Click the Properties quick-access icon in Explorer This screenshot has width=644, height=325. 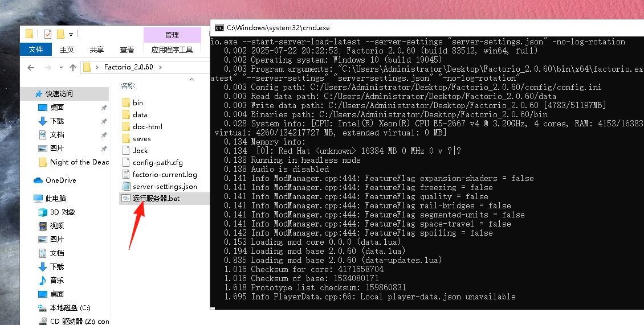coord(48,34)
